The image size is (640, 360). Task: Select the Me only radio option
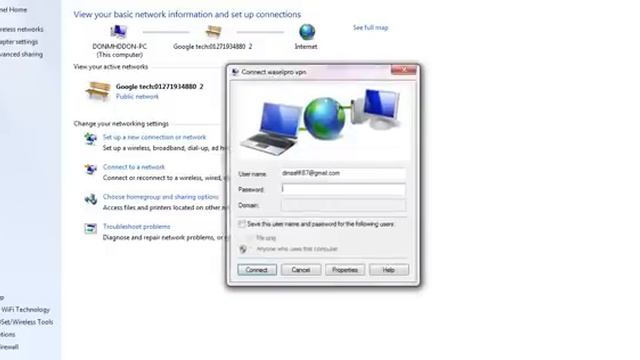[249, 238]
